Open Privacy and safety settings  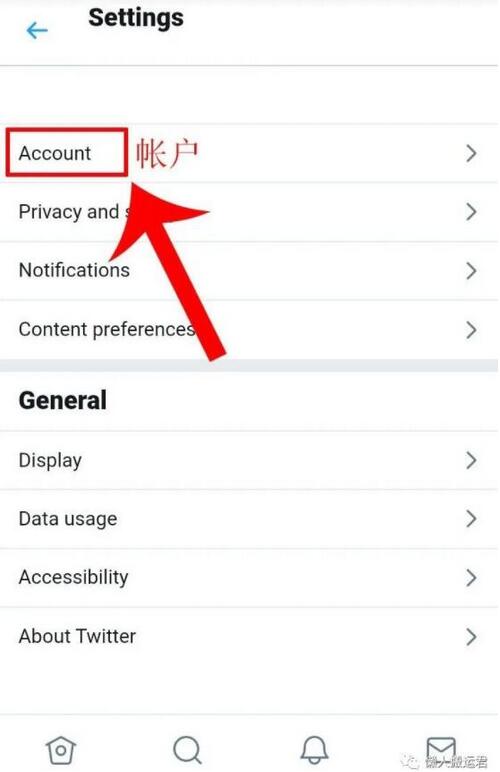[x=250, y=212]
